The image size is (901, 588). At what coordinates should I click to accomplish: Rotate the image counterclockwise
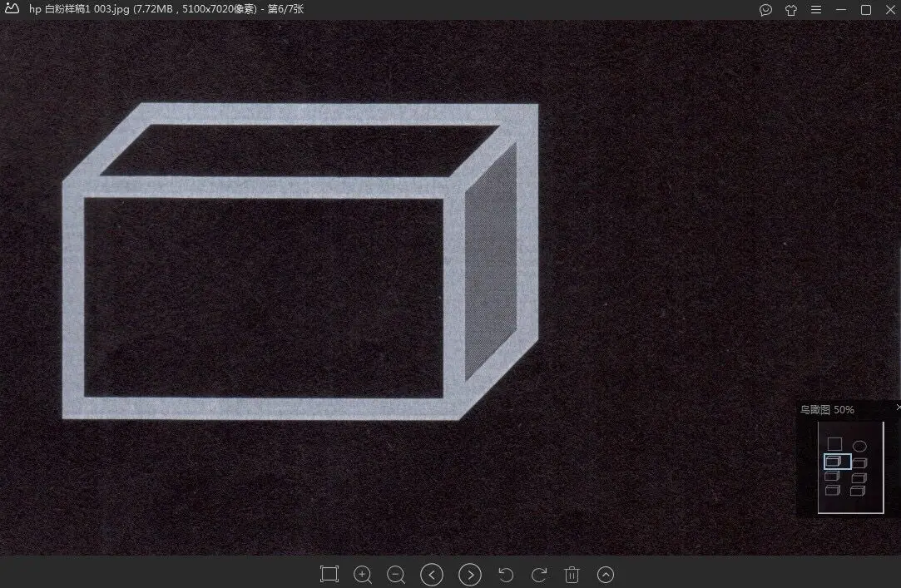tap(506, 575)
